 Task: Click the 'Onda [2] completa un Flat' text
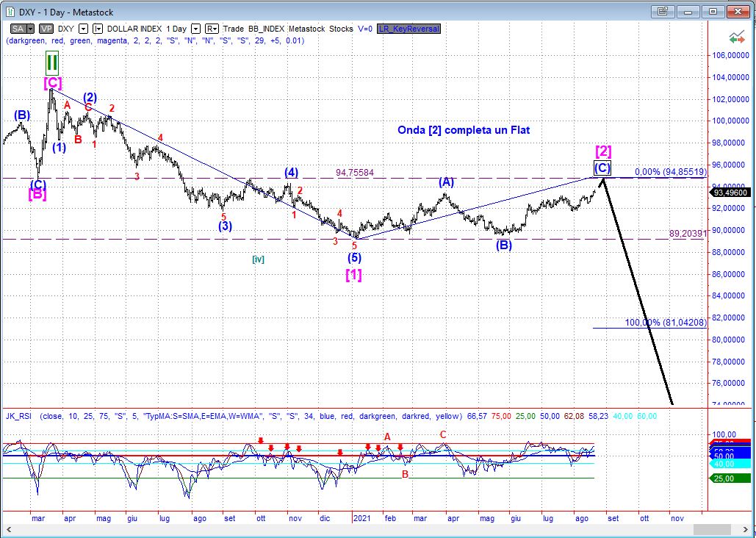(463, 130)
